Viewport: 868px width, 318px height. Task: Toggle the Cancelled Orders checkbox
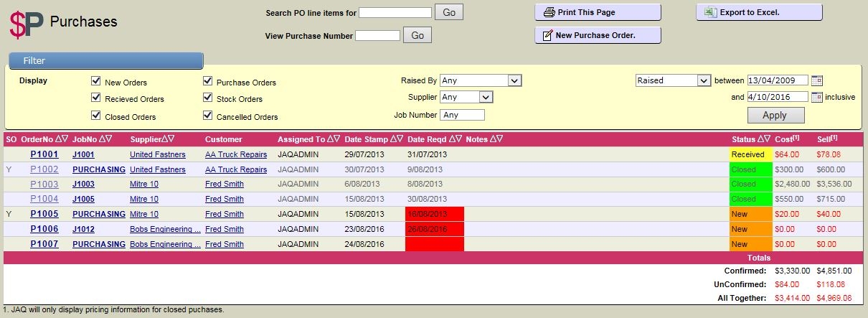208,116
